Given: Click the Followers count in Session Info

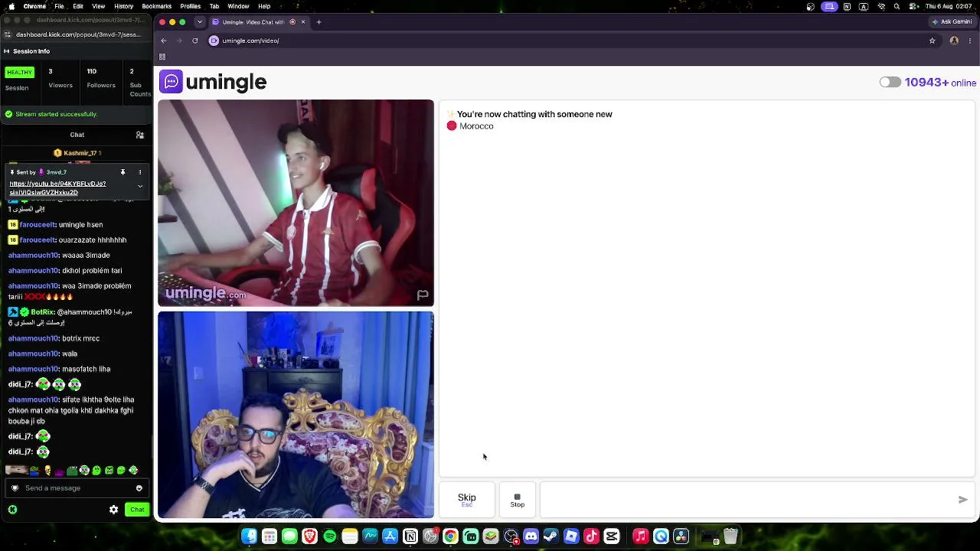Looking at the screenshot, I should click(101, 78).
